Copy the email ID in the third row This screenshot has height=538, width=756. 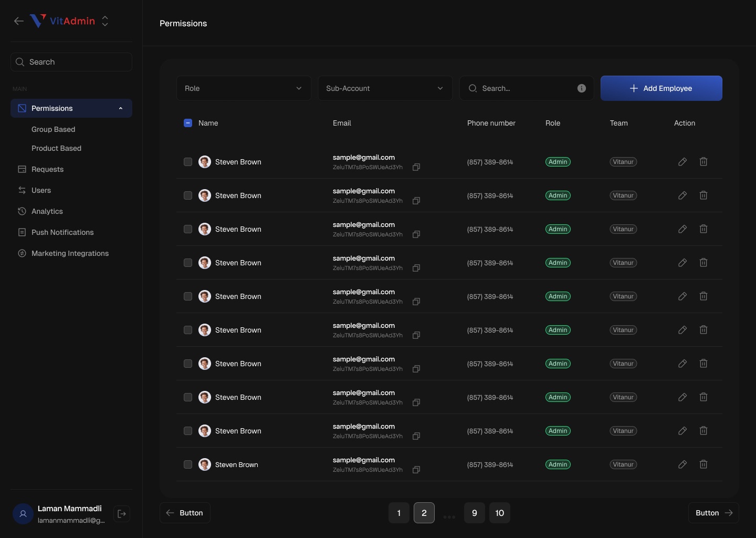[x=416, y=234]
